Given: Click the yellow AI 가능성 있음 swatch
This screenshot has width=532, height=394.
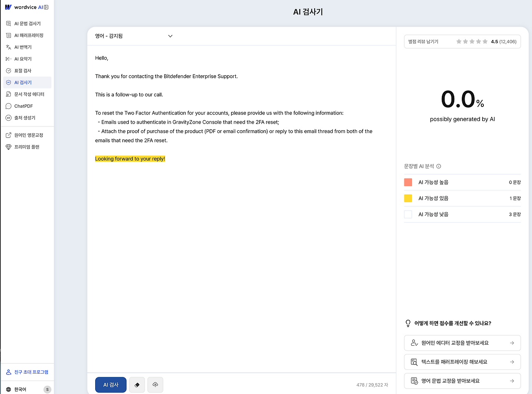Looking at the screenshot, I should coord(408,198).
